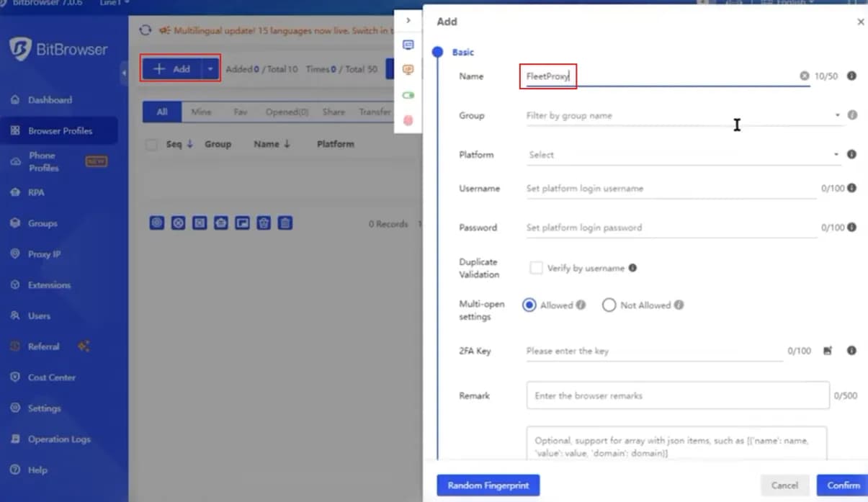
Task: Click the square X bulk action icon
Action: [x=200, y=223]
